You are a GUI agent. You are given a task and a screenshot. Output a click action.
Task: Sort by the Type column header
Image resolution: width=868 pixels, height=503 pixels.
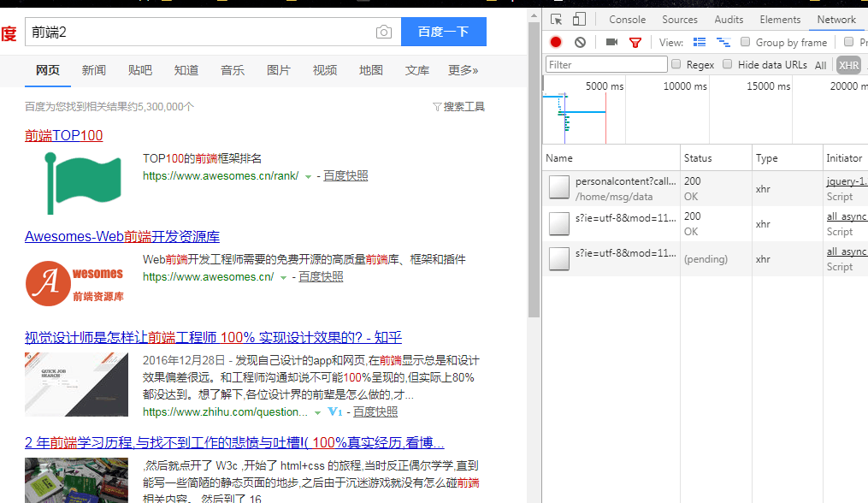(x=788, y=158)
